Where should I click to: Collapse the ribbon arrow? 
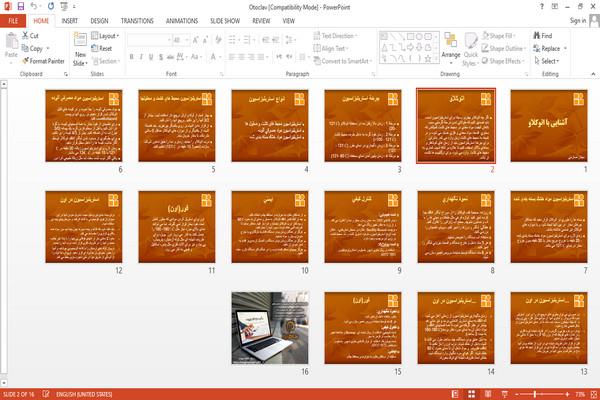pyautogui.click(x=593, y=73)
